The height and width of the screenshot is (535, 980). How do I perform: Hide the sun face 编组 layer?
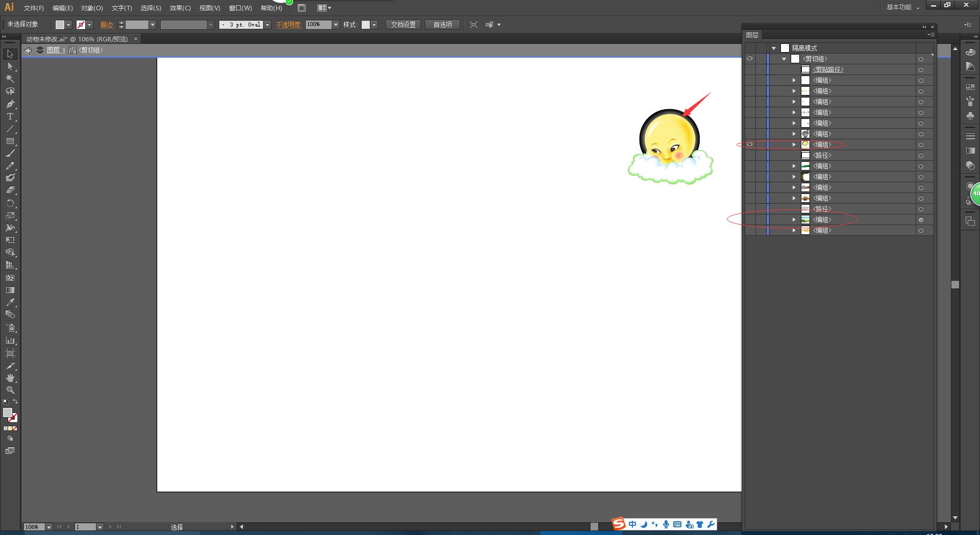[x=750, y=144]
